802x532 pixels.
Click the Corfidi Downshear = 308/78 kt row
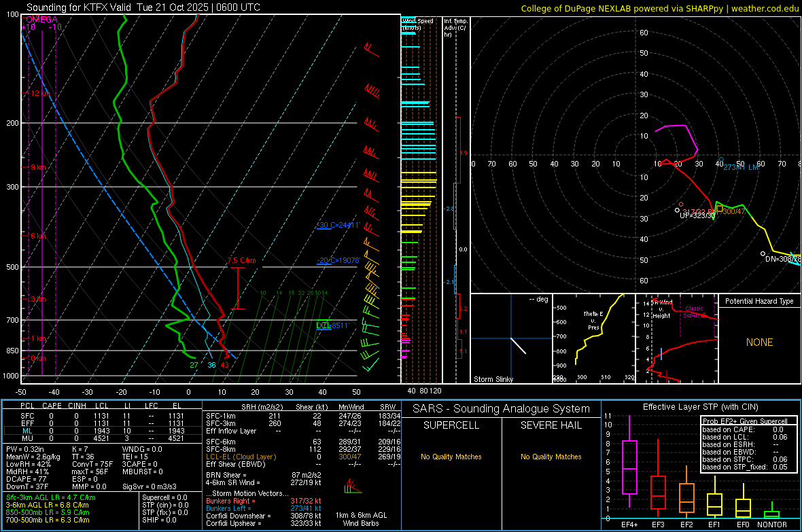click(x=264, y=516)
